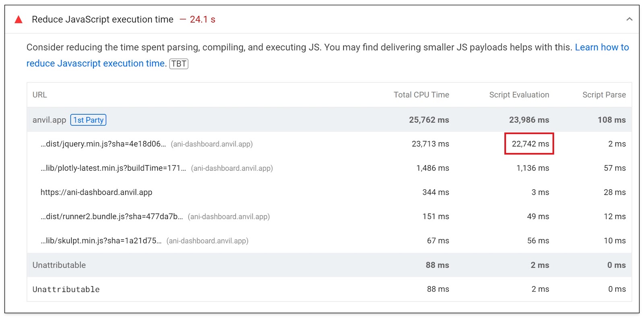Collapse the JavaScript execution time audit
The image size is (644, 318).
[x=630, y=19]
